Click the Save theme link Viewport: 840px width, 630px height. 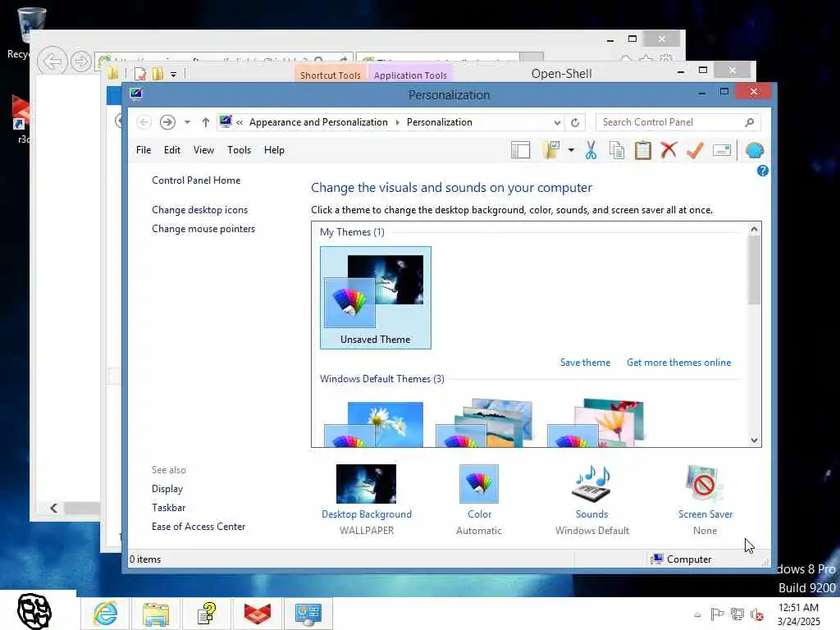tap(585, 363)
